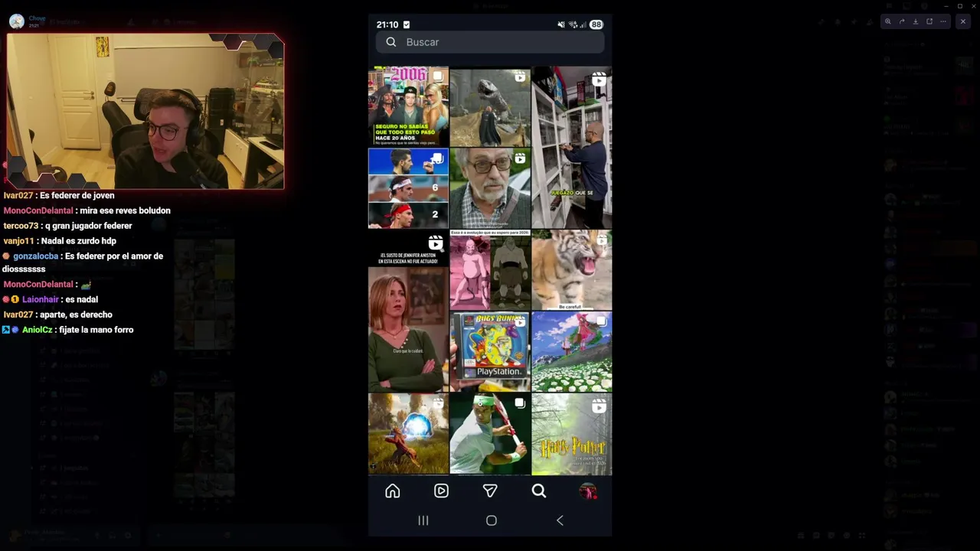
Task: Open the three-dots more options in viewer toolbar
Action: click(x=943, y=21)
